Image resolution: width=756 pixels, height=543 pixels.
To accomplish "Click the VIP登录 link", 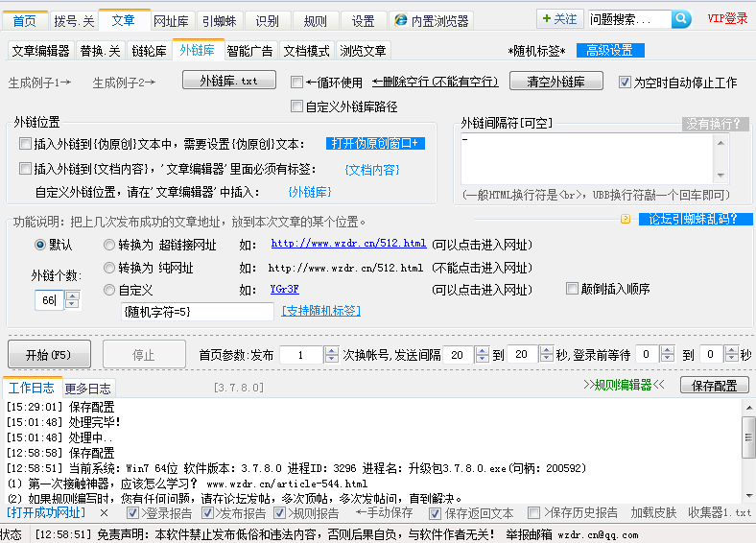I will pyautogui.click(x=727, y=19).
